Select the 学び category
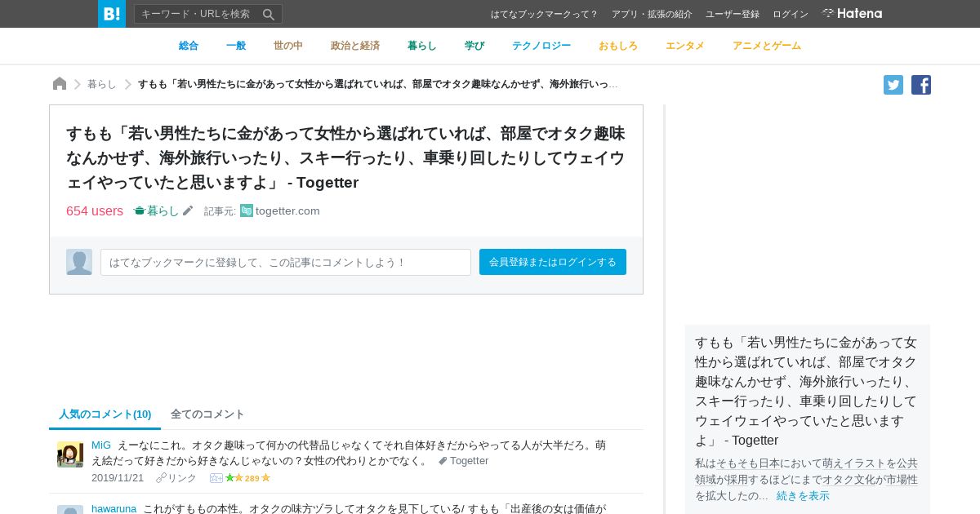Image resolution: width=980 pixels, height=514 pixels. tap(474, 46)
